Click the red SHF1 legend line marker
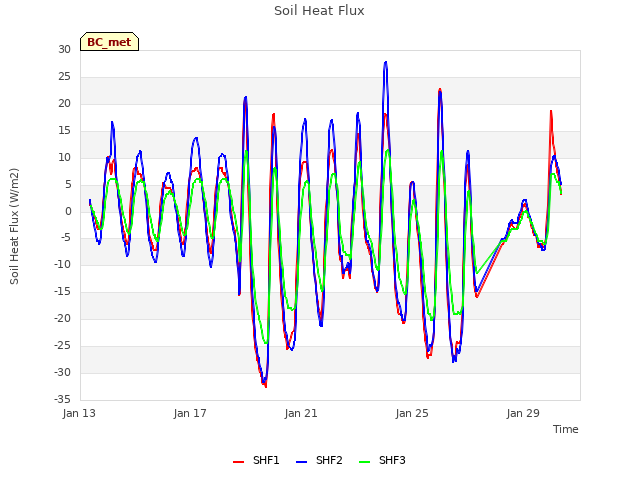This screenshot has width=640, height=480. [x=238, y=462]
